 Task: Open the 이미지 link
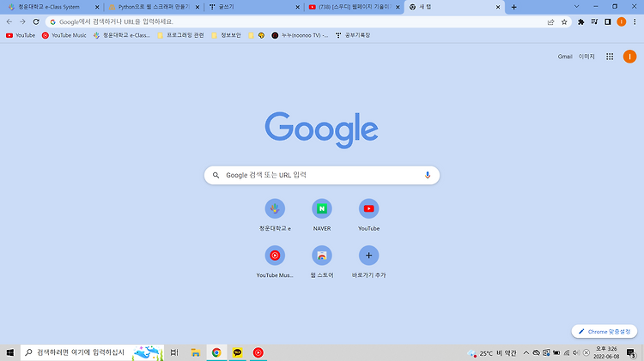pos(586,57)
